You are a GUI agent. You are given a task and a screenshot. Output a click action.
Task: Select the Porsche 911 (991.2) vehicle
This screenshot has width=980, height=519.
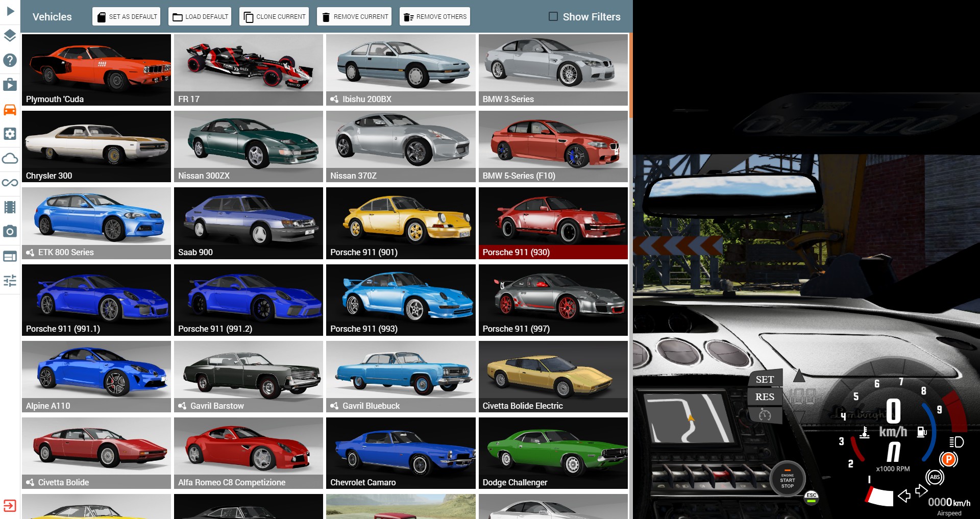(249, 300)
